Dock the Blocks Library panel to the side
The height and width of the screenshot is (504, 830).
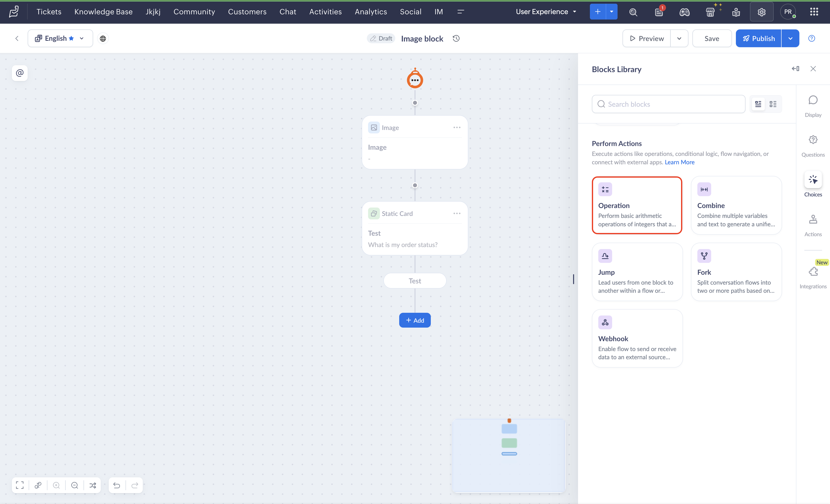[795, 69]
